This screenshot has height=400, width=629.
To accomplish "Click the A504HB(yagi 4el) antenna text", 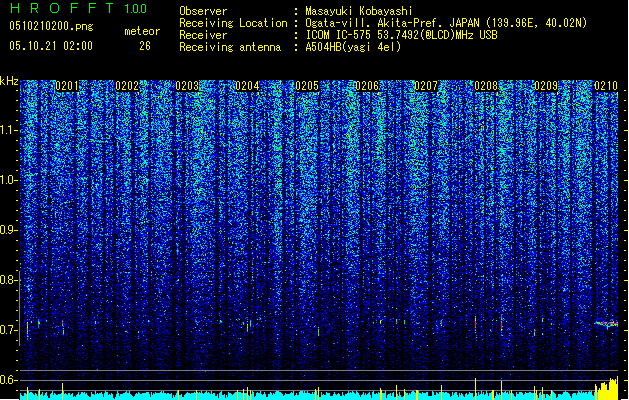I will click(353, 47).
